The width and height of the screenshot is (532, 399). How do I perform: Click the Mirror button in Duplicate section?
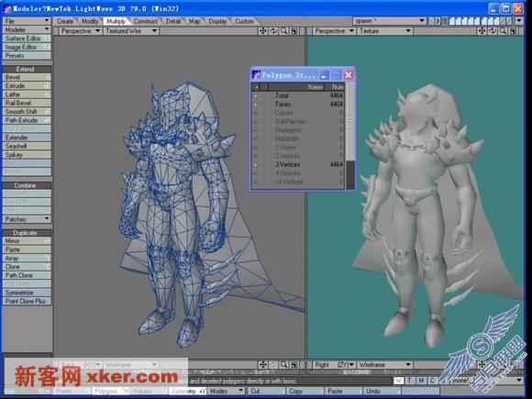[27, 241]
